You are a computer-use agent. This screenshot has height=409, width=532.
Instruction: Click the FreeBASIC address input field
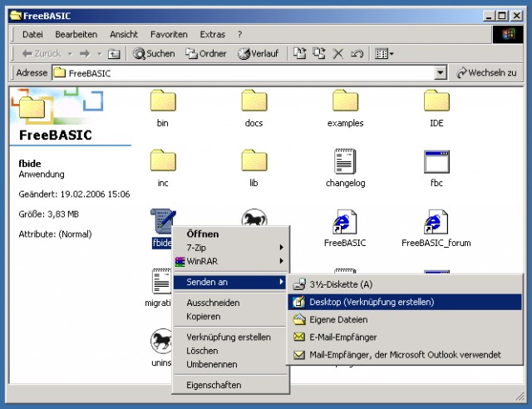tap(244, 73)
